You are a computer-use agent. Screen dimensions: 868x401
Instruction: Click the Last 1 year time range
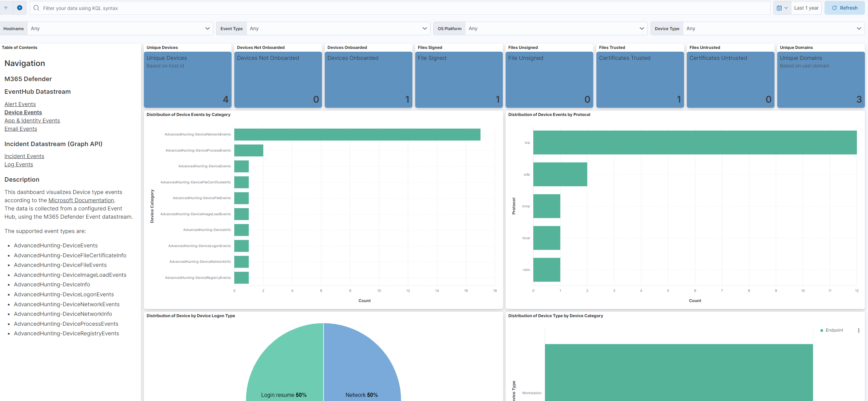pos(806,8)
